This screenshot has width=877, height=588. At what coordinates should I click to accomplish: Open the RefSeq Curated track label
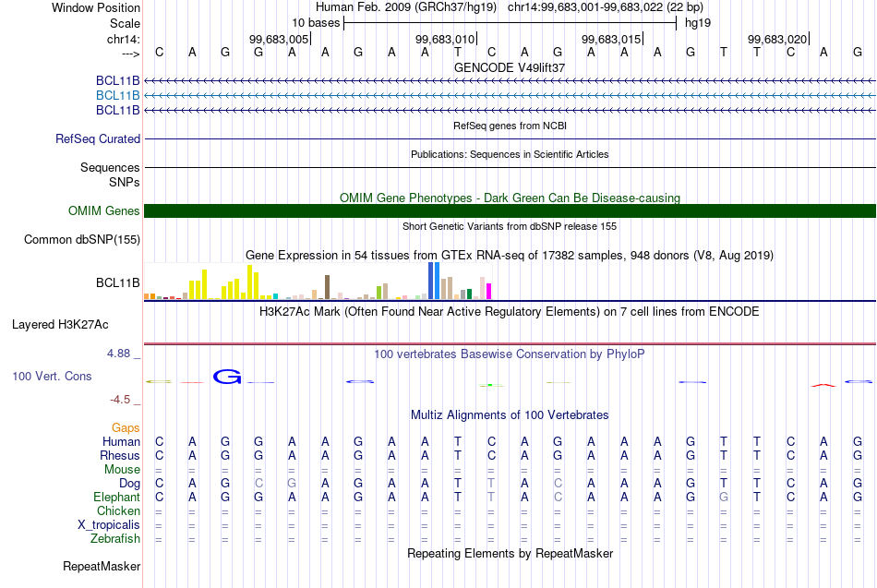98,138
